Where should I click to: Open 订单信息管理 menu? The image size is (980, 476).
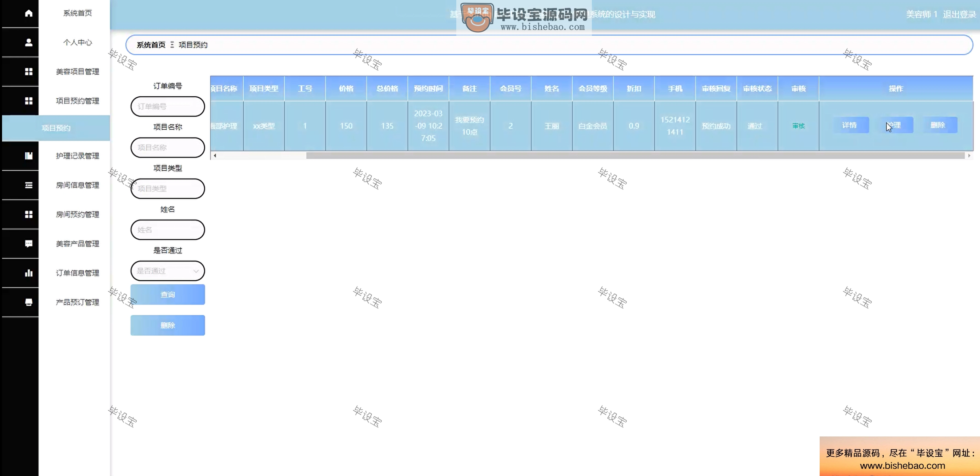[78, 273]
